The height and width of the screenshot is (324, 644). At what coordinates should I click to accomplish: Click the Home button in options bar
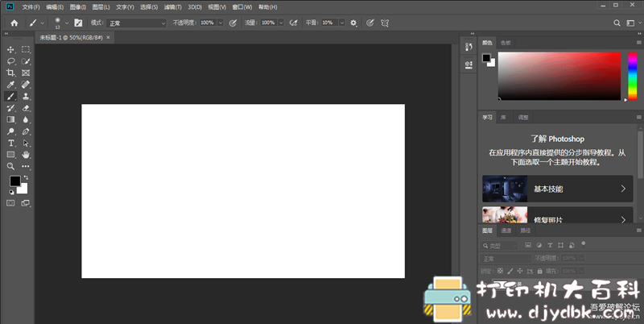[x=14, y=23]
